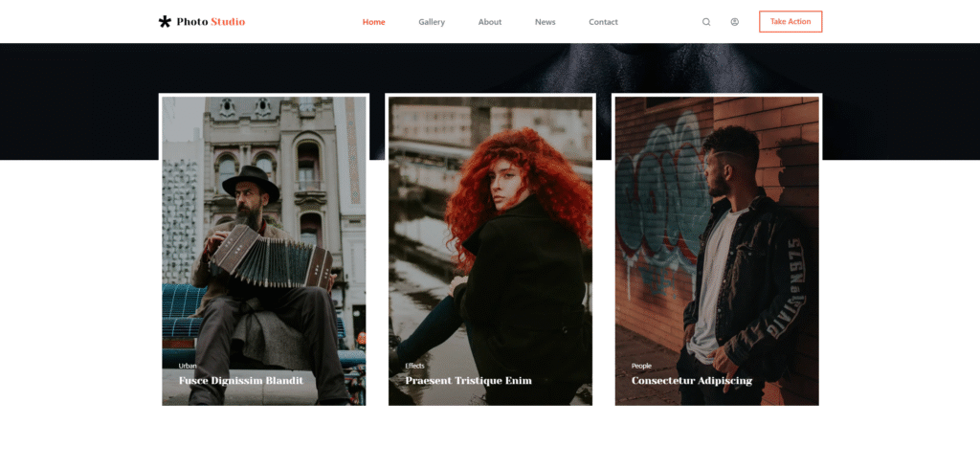Open the red-haired woman photo
This screenshot has width=980, height=469.
pyautogui.click(x=490, y=230)
